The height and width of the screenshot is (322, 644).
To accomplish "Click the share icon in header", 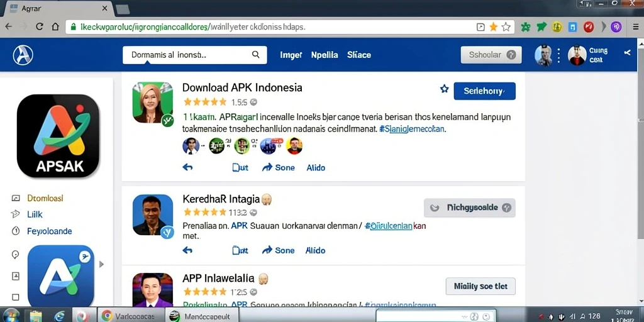I will [627, 53].
